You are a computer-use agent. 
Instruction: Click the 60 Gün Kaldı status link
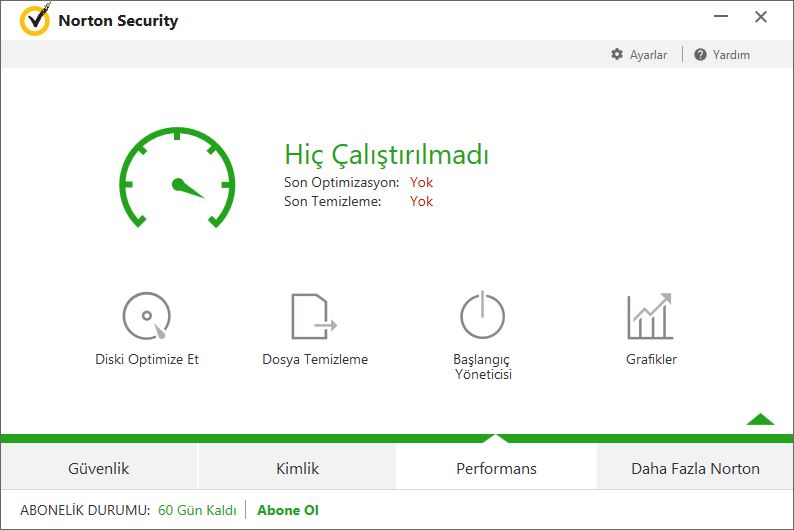pos(197,510)
